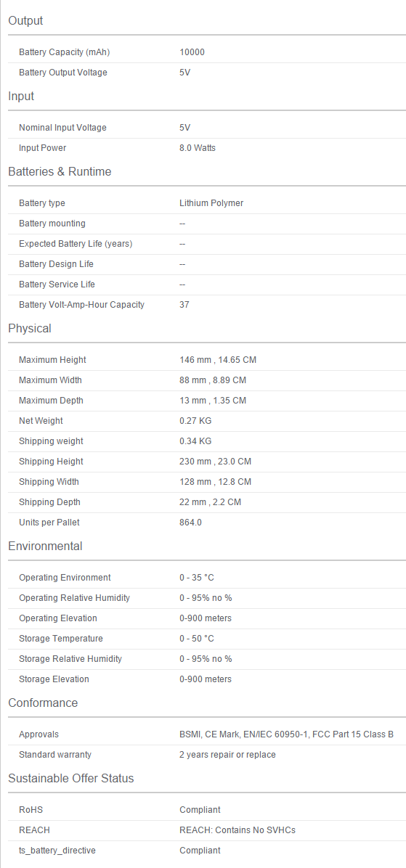Click the 2 years repair or replace warranty
Screen dimensions: 406x868
coord(227,755)
